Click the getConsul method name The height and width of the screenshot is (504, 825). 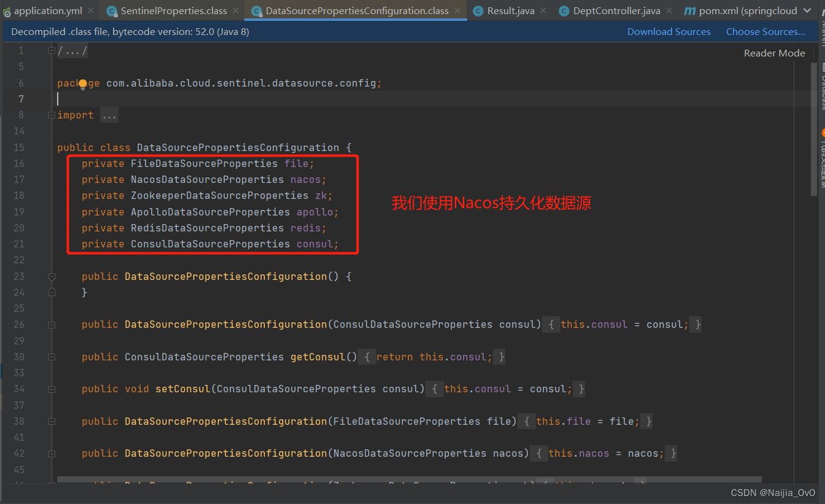coord(317,357)
